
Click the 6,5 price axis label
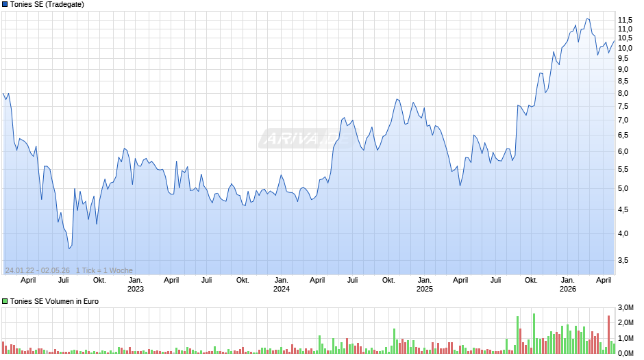[623, 135]
